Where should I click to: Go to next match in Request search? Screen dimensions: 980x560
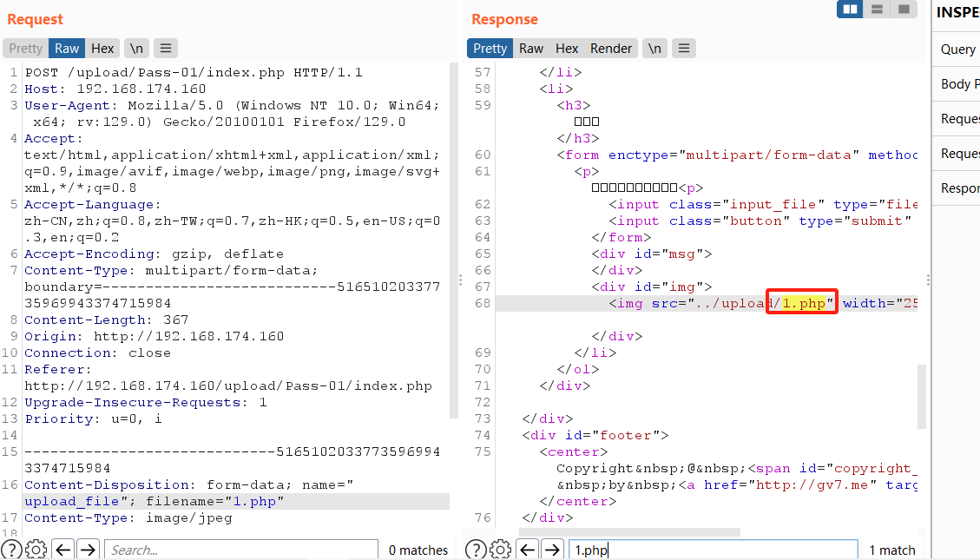tap(89, 550)
